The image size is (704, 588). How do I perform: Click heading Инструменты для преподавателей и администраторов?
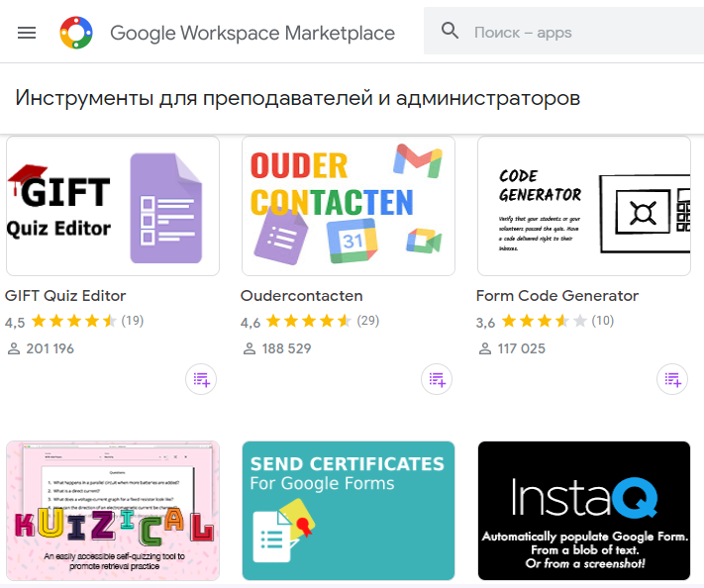point(298,98)
